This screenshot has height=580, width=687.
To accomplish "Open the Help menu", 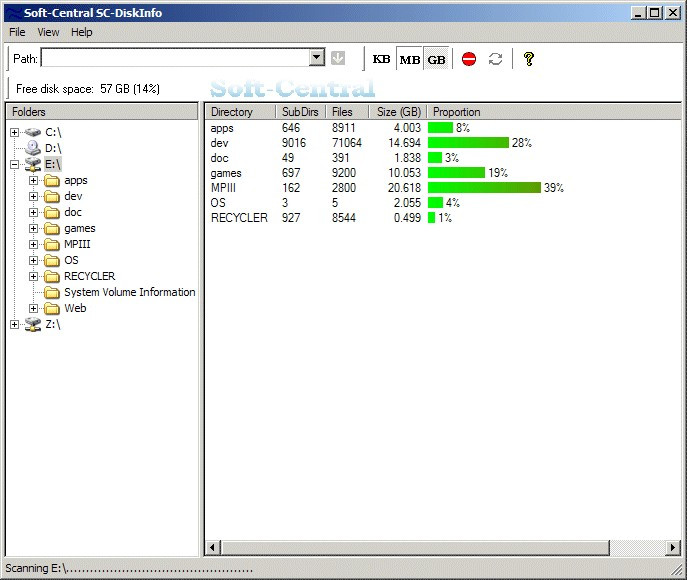I will [81, 32].
